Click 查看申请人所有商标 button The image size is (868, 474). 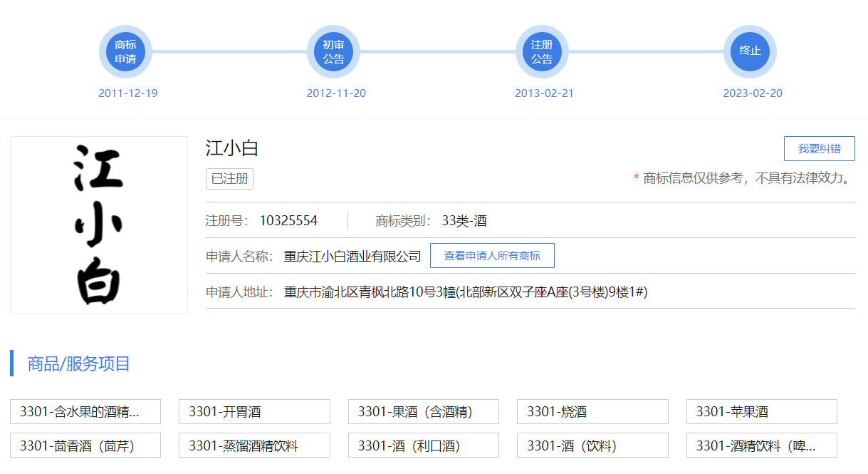(492, 256)
